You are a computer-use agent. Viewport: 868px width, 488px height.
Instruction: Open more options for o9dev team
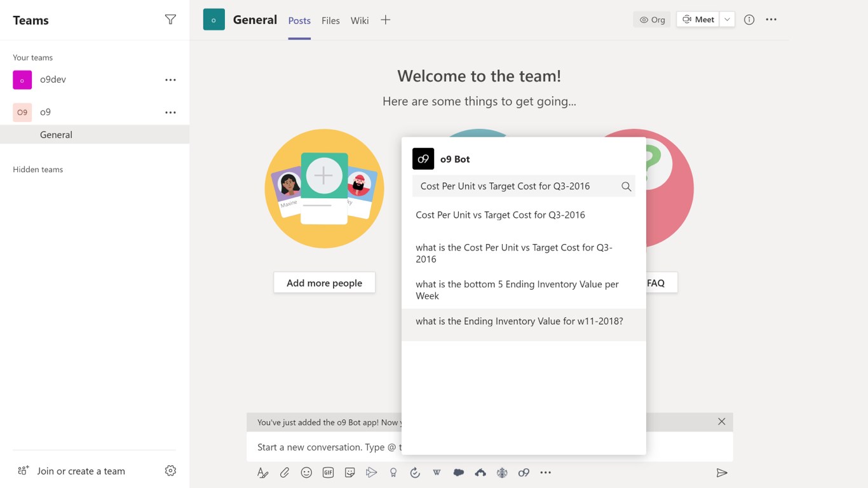170,80
